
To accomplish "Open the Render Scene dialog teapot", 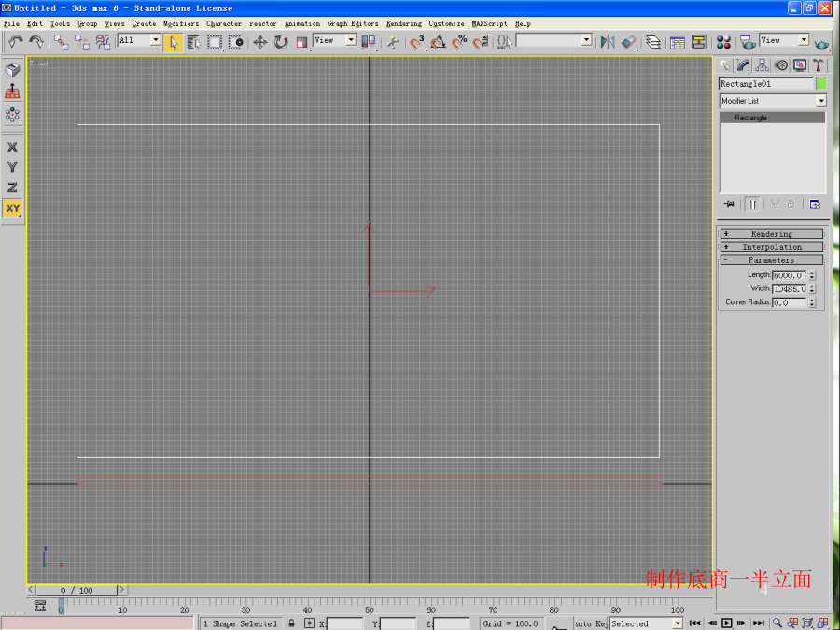I will point(747,42).
